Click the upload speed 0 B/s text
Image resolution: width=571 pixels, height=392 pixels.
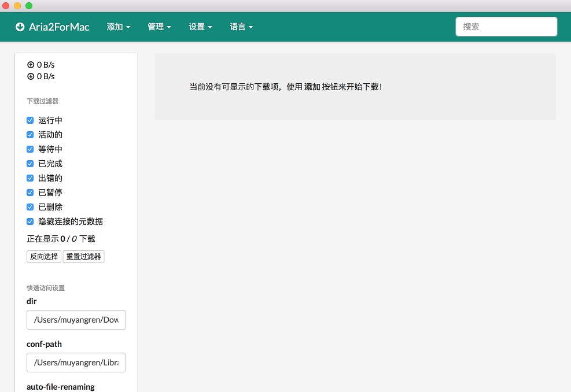46,65
